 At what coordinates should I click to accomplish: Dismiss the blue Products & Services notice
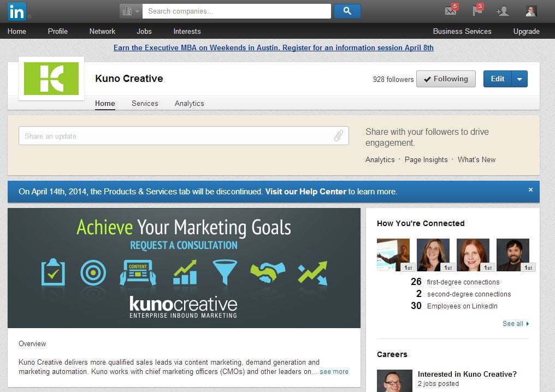pyautogui.click(x=530, y=190)
